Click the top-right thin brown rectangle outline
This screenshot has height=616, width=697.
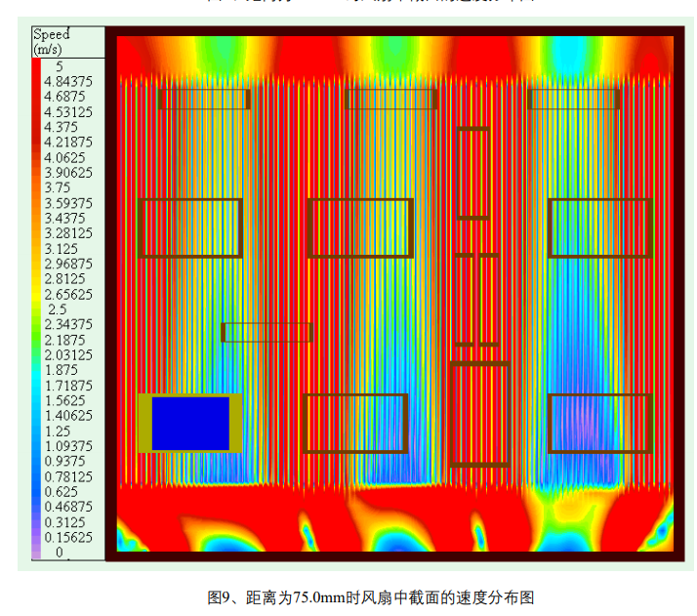tap(574, 91)
